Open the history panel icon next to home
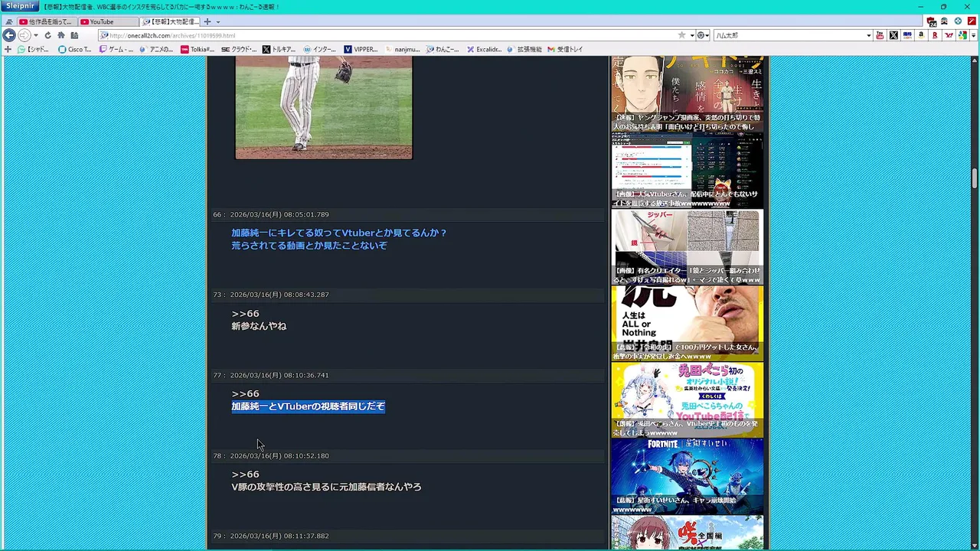This screenshot has width=980, height=551. 74,35
